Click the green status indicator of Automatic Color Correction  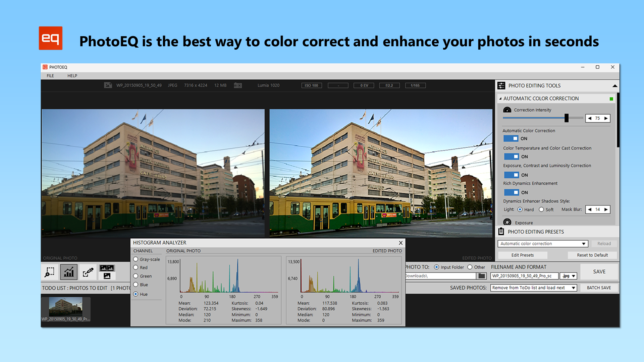tap(611, 99)
